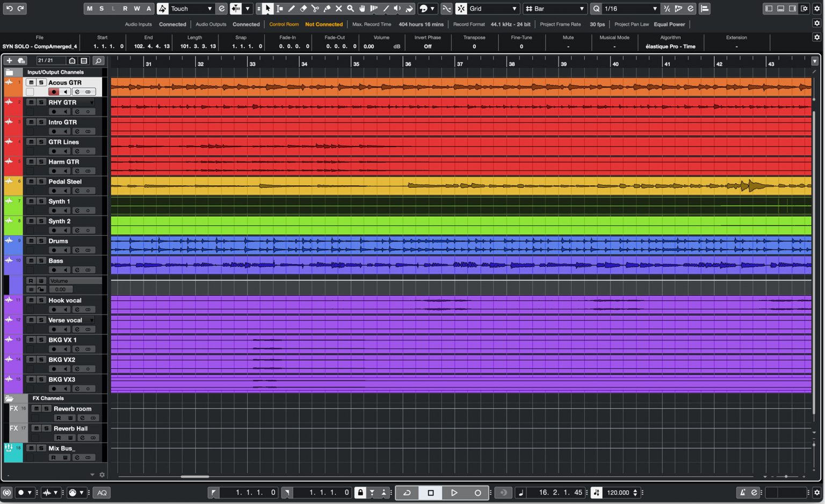Select the Zoom magnifier tool
The image size is (825, 504).
[x=351, y=9]
